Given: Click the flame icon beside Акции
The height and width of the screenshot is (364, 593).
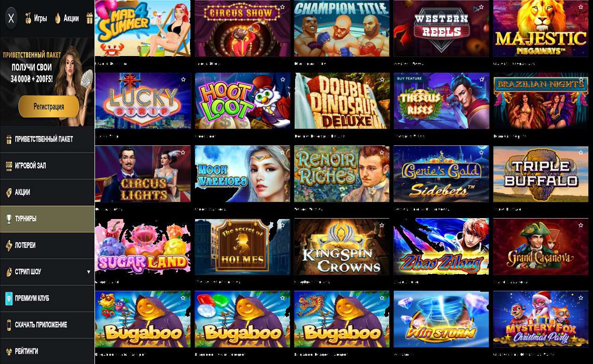Looking at the screenshot, I should pyautogui.click(x=58, y=19).
